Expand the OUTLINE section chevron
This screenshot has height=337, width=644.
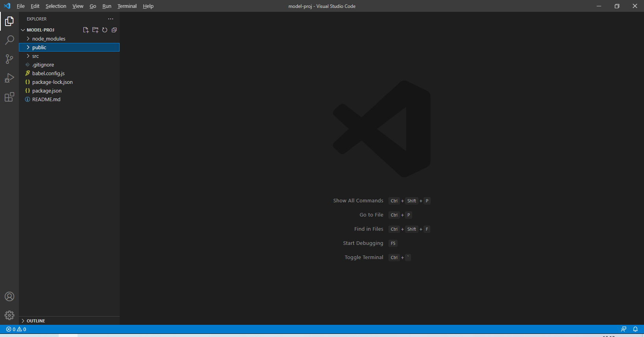pos(23,321)
